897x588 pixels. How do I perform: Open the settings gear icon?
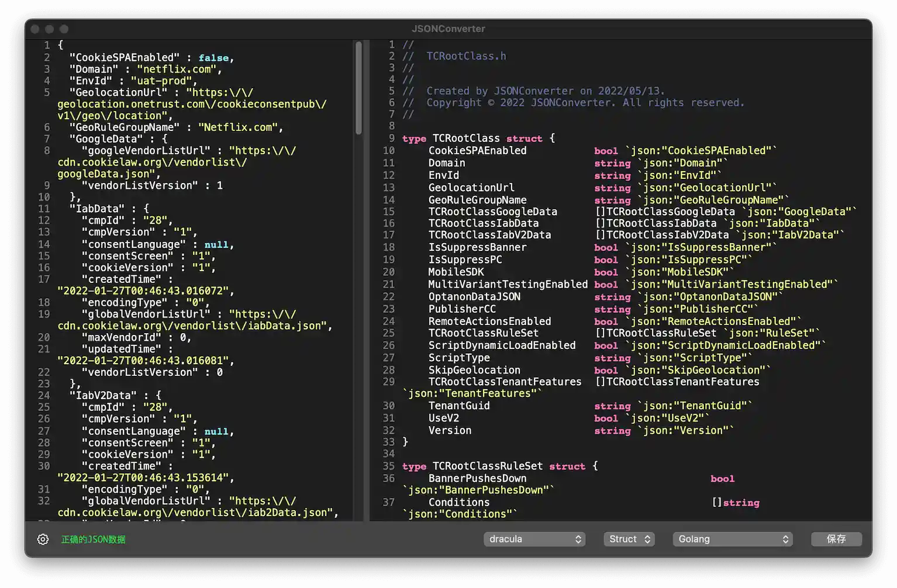tap(43, 539)
